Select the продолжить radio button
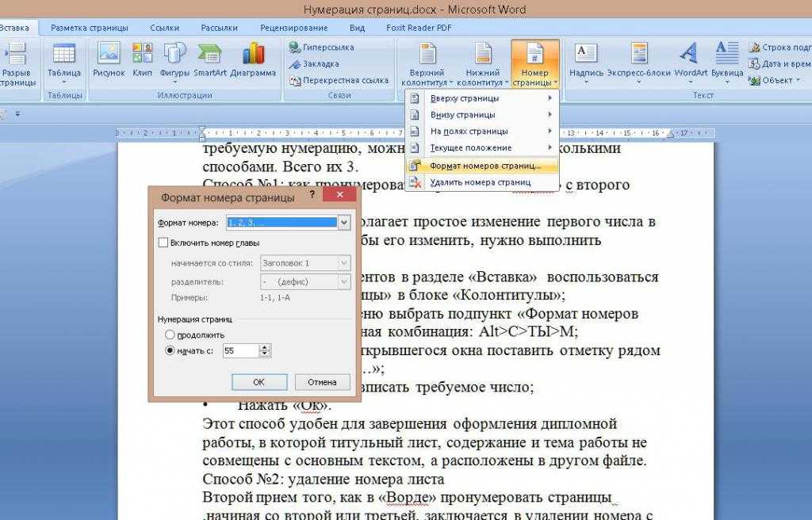Image resolution: width=812 pixels, height=520 pixels. click(170, 335)
